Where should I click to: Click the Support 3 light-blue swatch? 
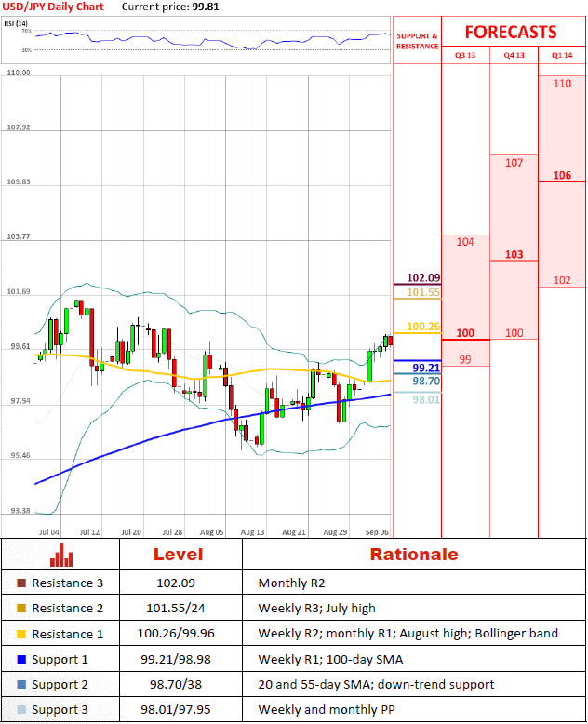pyautogui.click(x=21, y=710)
